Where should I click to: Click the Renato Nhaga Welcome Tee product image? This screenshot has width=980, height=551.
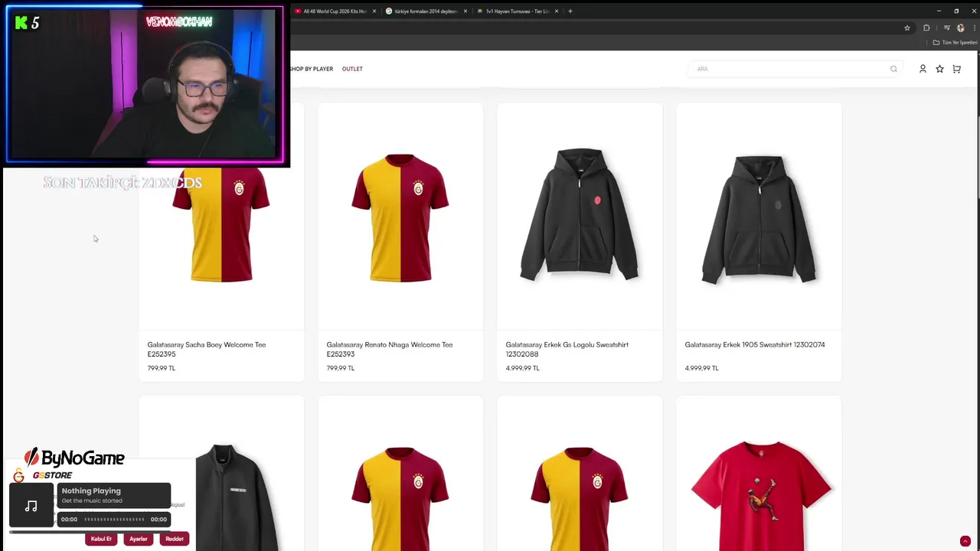coord(400,217)
